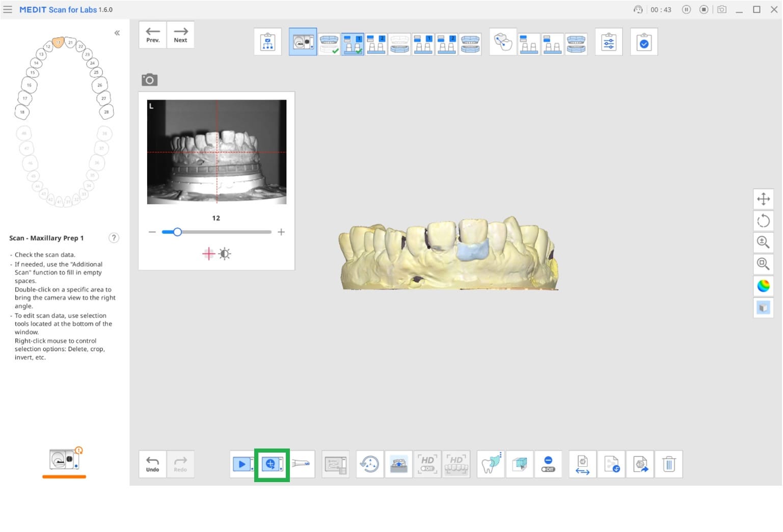The image size is (783, 532).
Task: Open help for Scan - Maxillary Prep 1
Action: [x=114, y=238]
